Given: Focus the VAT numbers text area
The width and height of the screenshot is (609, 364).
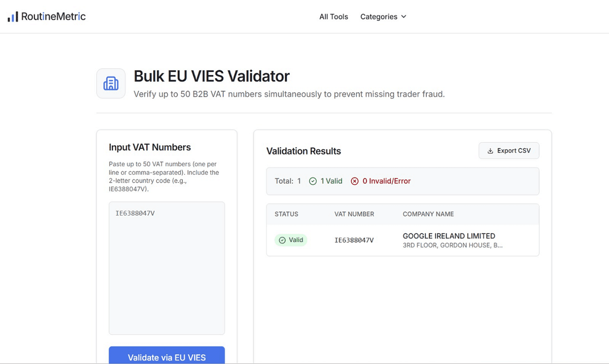Looking at the screenshot, I should point(166,268).
